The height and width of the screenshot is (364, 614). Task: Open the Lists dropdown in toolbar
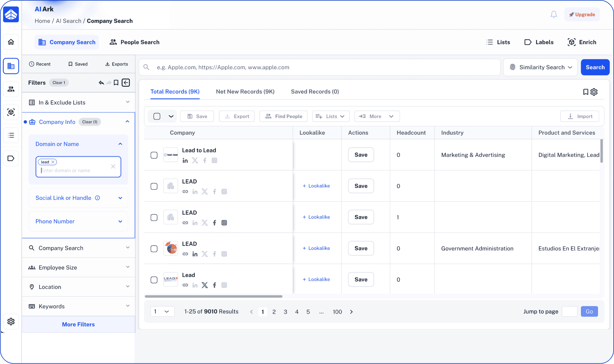331,116
